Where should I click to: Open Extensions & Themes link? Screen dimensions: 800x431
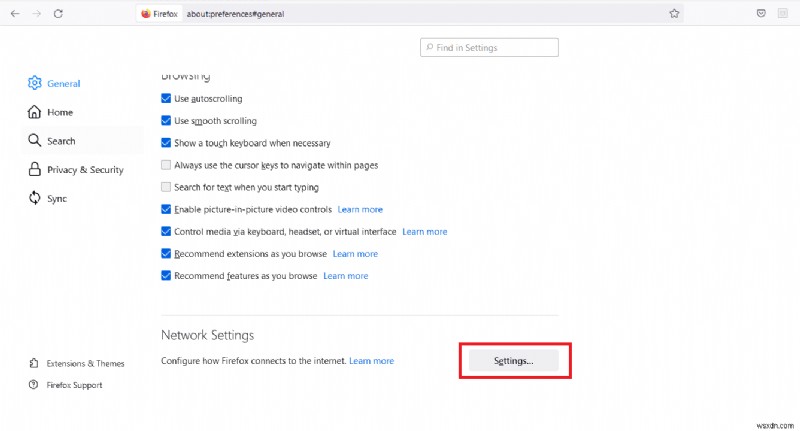(x=85, y=363)
